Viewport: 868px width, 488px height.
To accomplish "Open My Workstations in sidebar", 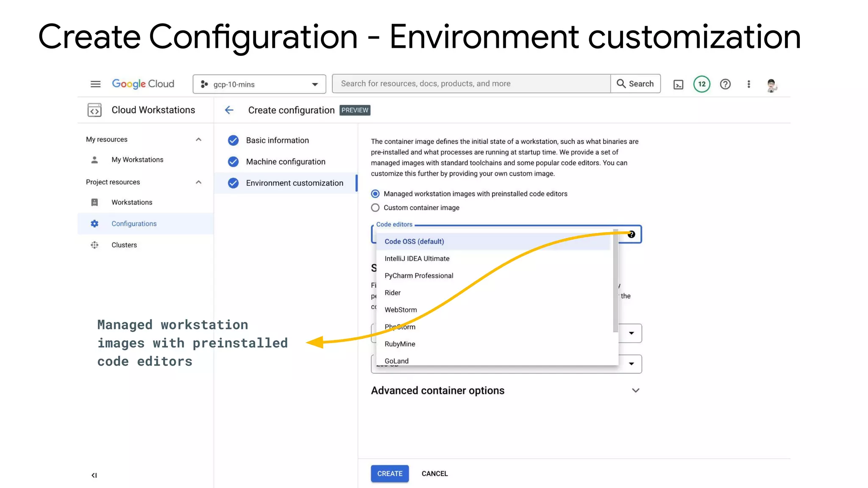I will (x=137, y=160).
